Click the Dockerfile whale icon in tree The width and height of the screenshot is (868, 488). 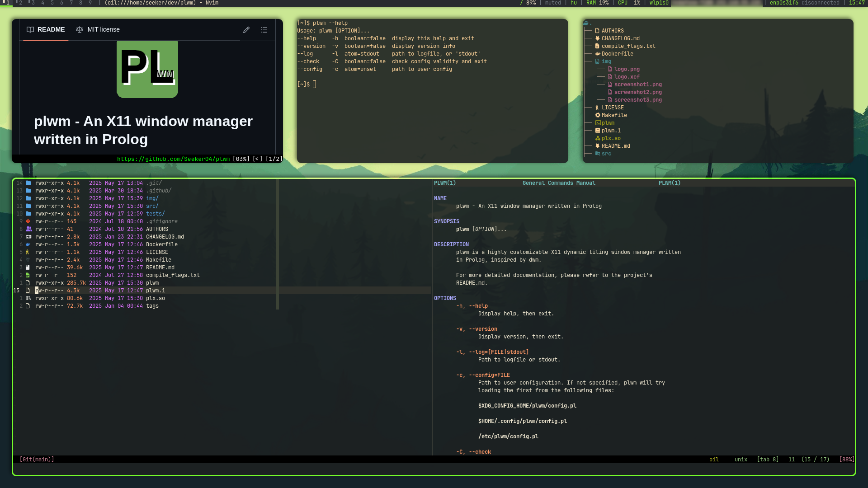point(598,54)
